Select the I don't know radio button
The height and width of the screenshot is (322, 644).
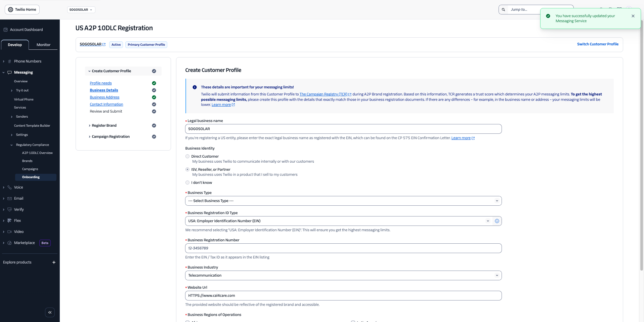pos(187,183)
